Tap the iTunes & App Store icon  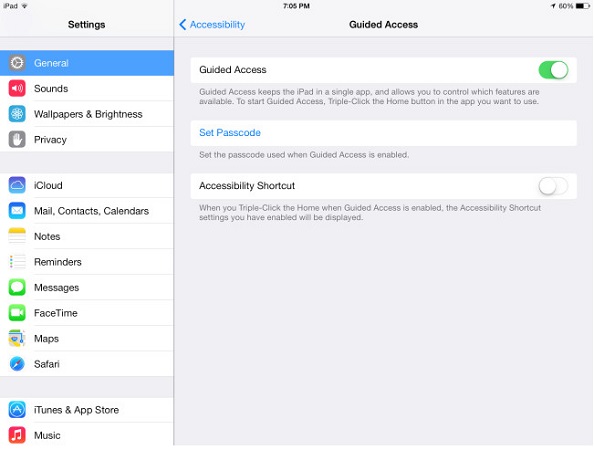point(17,410)
